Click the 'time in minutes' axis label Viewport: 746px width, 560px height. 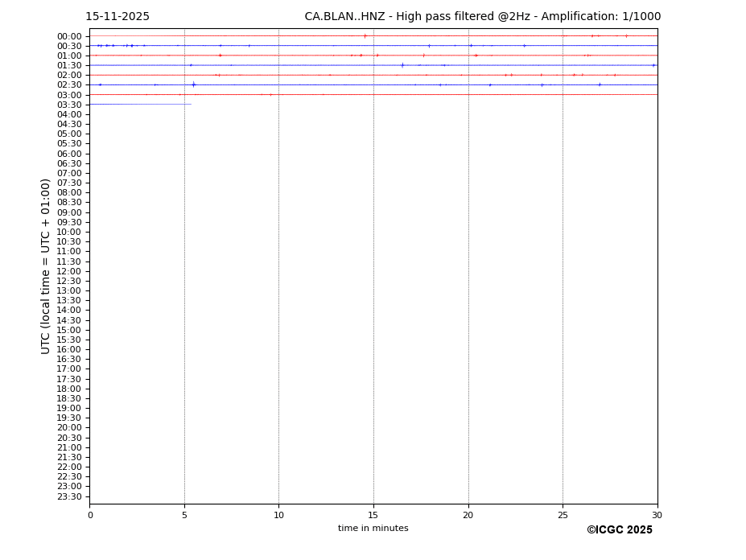373,529
